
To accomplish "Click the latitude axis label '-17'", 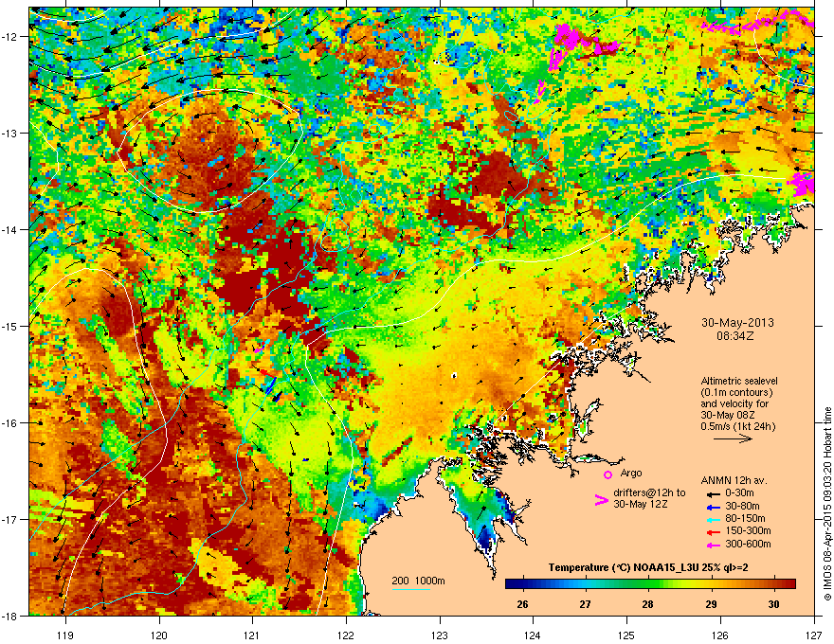I will [x=10, y=519].
